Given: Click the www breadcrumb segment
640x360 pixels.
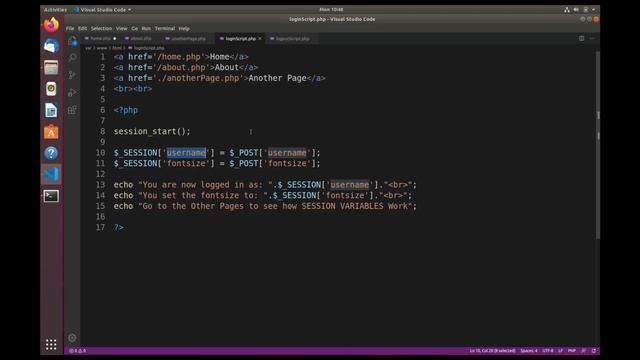Looking at the screenshot, I should (102, 48).
